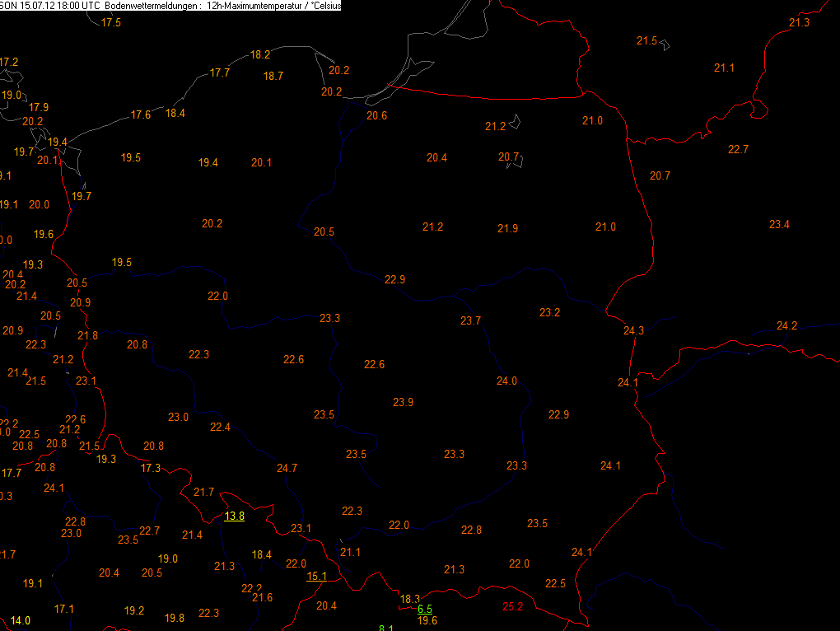Select the red 25.2 temperature

pyautogui.click(x=513, y=606)
